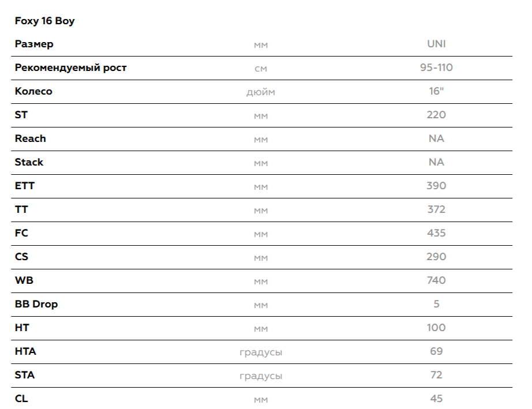This screenshot has width=532, height=409.
Task: Click the UNI size value
Action: click(436, 44)
